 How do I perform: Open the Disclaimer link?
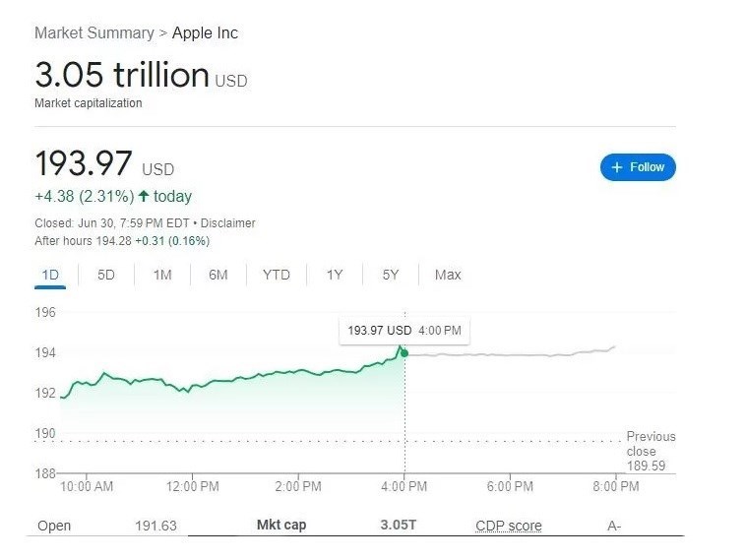click(228, 223)
